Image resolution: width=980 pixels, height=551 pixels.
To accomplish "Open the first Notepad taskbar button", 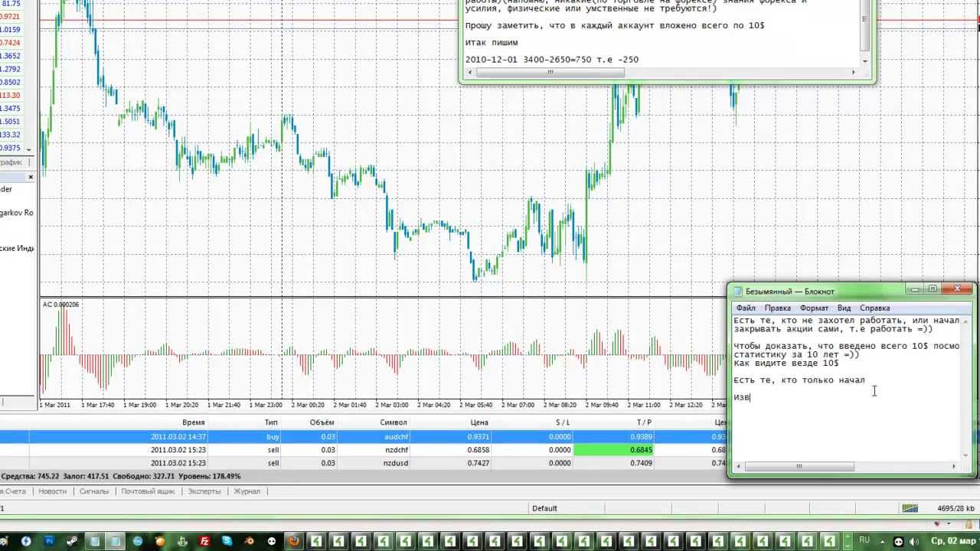I will [95, 541].
